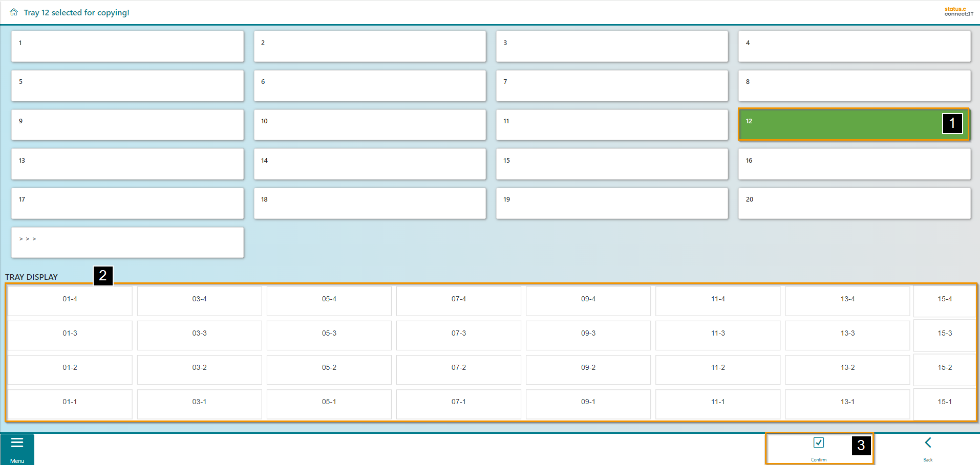Choose tray 14 from the list
The width and height of the screenshot is (980, 465).
coord(370,164)
